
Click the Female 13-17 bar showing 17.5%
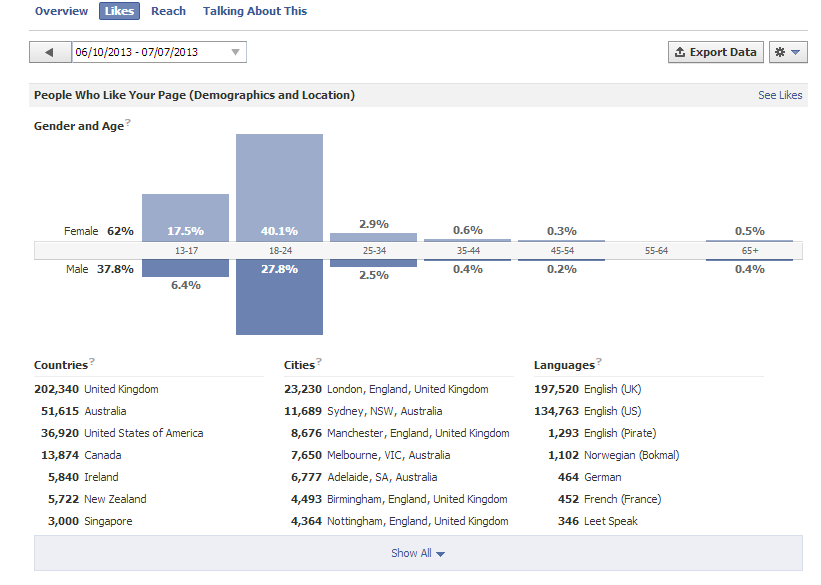185,218
